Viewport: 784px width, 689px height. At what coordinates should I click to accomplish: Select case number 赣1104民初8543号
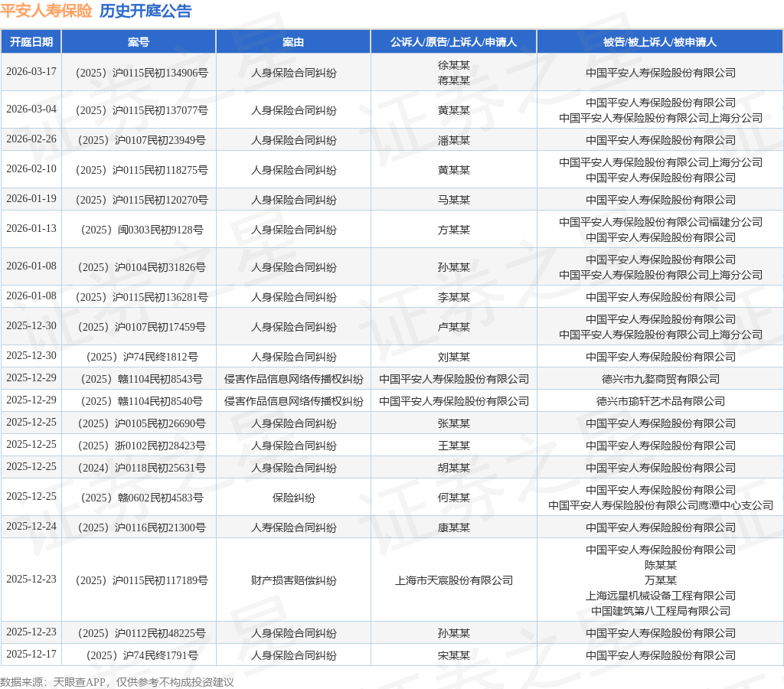click(142, 379)
